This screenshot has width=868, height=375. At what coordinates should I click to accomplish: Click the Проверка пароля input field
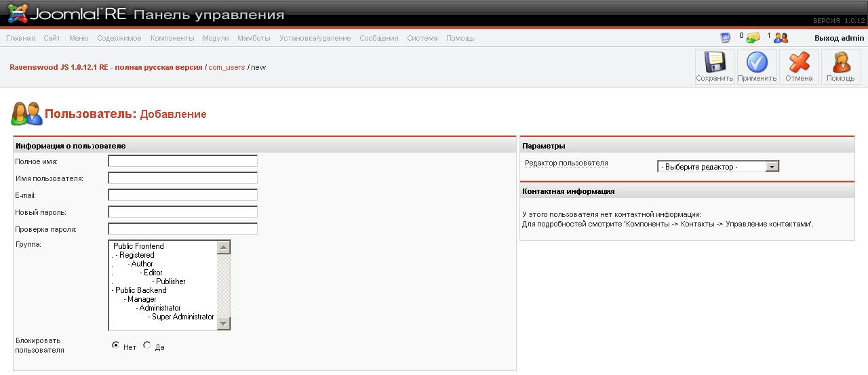click(183, 229)
